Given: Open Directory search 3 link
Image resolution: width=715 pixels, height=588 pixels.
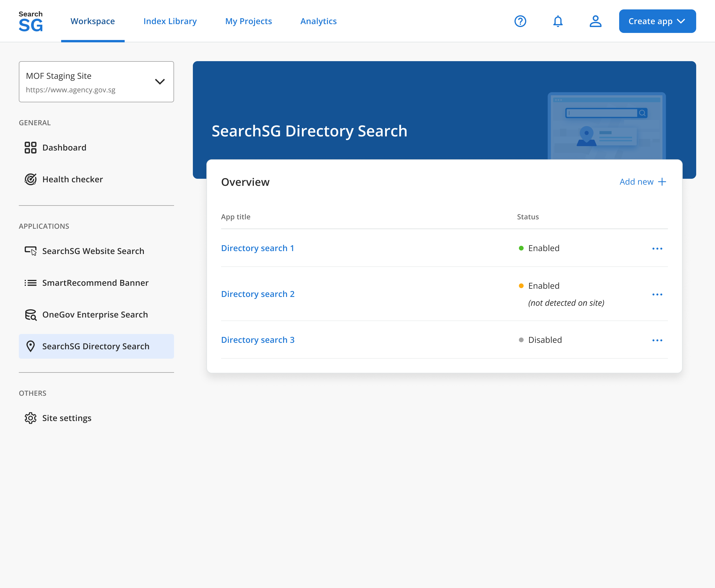Looking at the screenshot, I should point(258,340).
